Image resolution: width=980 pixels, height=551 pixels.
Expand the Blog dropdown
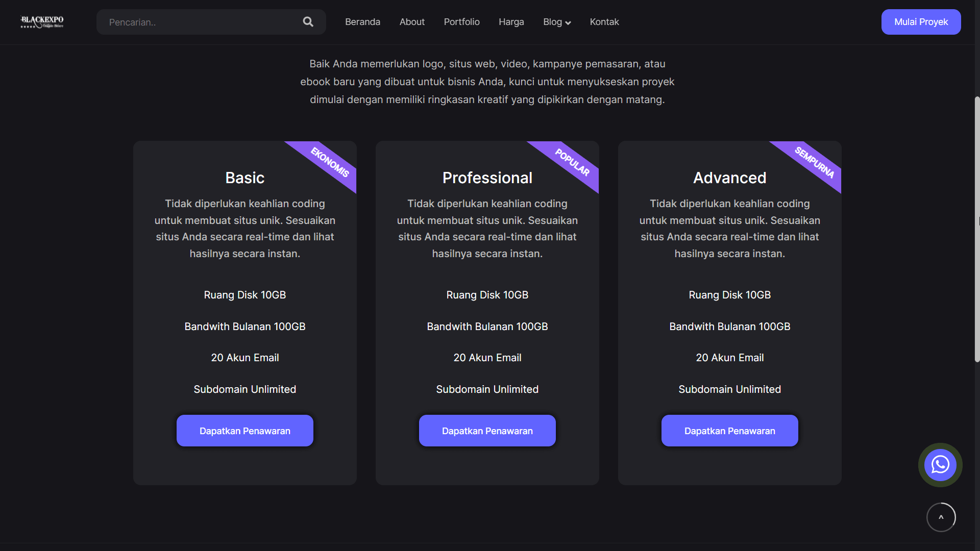(556, 22)
